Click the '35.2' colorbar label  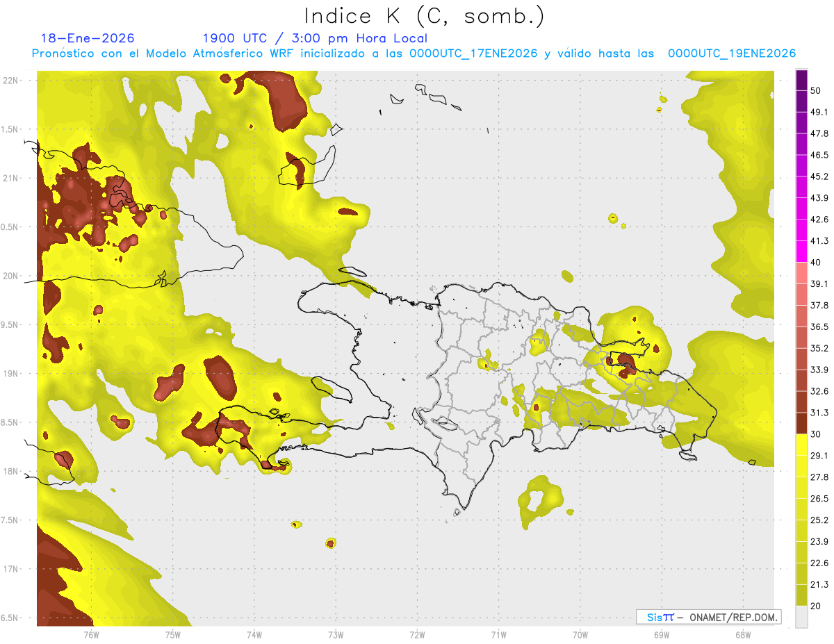click(819, 348)
